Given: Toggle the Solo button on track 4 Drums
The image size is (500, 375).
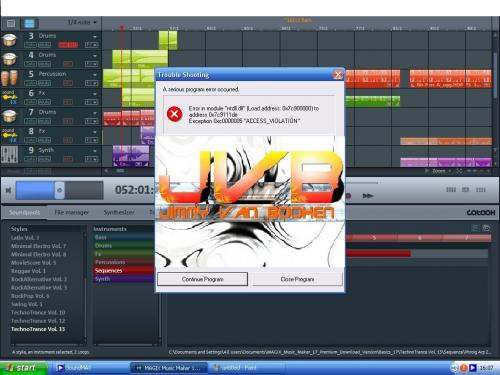Looking at the screenshot, I should 30,64.
